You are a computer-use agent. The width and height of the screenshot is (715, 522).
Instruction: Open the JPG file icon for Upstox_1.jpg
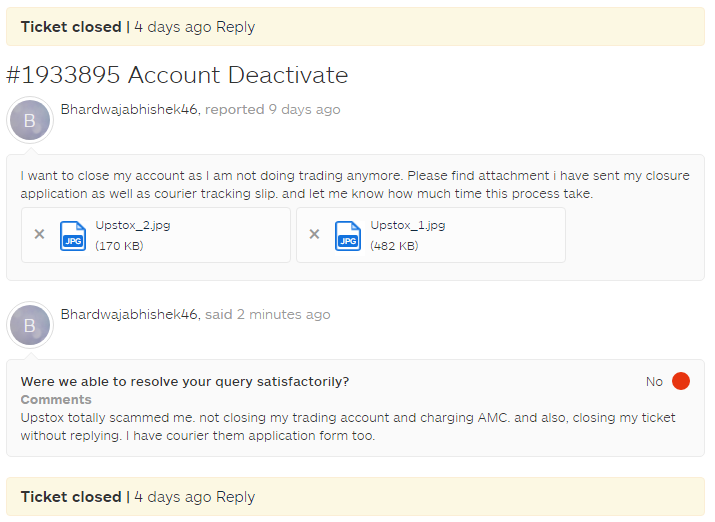tap(348, 236)
